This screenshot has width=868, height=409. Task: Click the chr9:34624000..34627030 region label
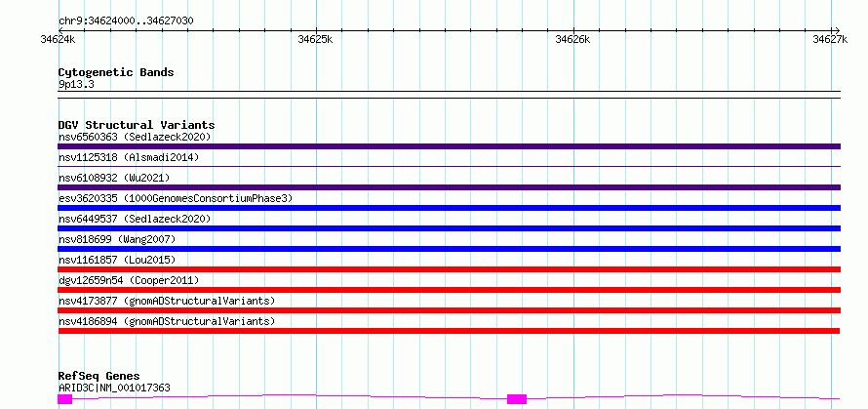[x=126, y=21]
